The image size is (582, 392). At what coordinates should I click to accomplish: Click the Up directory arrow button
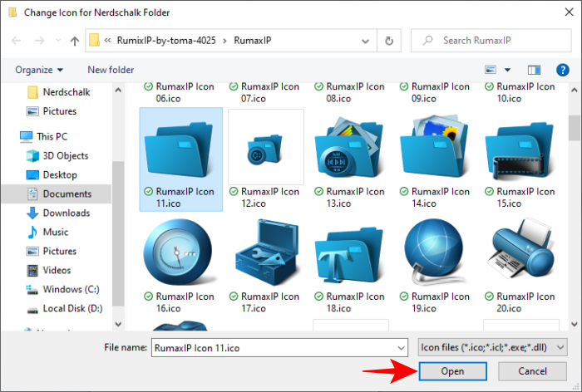(75, 40)
